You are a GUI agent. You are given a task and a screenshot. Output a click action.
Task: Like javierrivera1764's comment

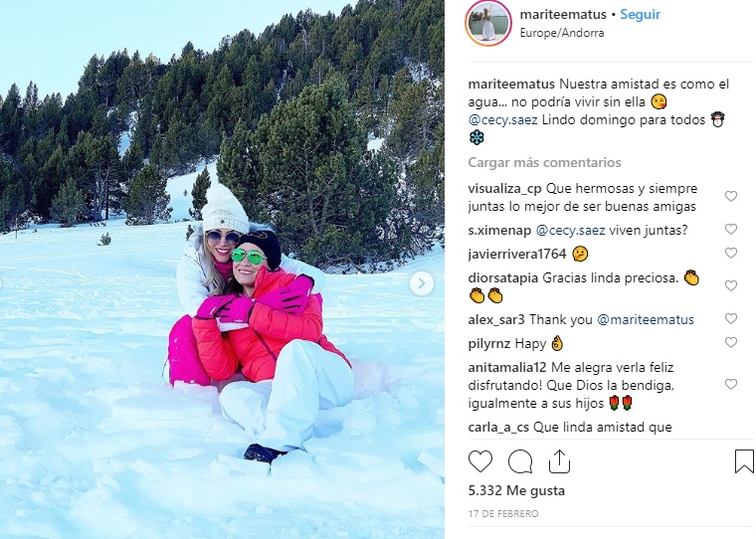click(731, 254)
